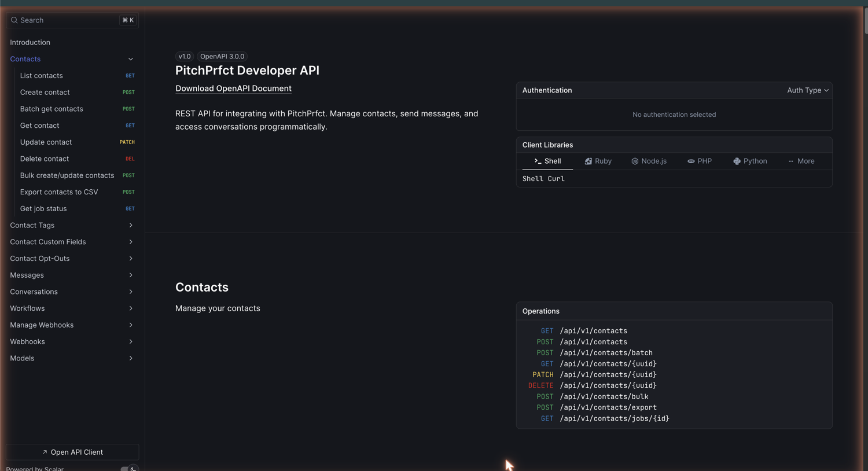Click the search magnifier icon

[x=14, y=20]
